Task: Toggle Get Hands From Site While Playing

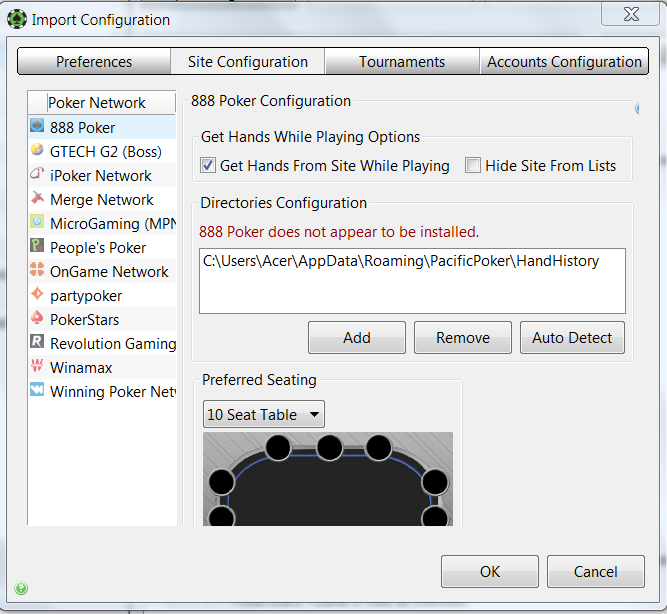Action: click(x=208, y=165)
